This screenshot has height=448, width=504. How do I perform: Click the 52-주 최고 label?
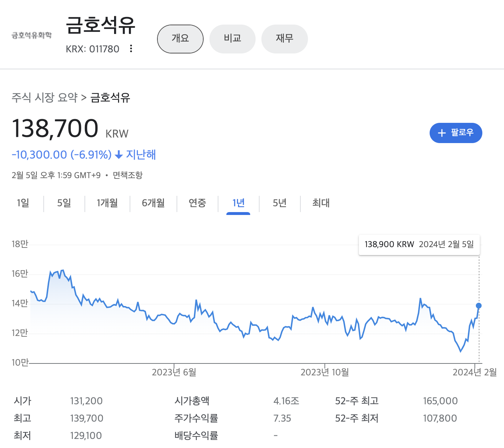[357, 401]
